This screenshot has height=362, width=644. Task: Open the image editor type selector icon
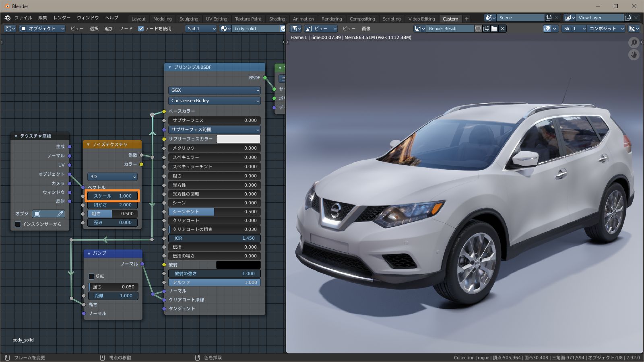(x=296, y=29)
